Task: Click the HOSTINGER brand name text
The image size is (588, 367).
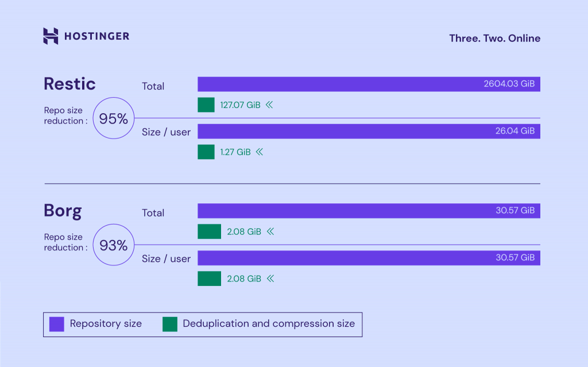Action: coord(96,36)
